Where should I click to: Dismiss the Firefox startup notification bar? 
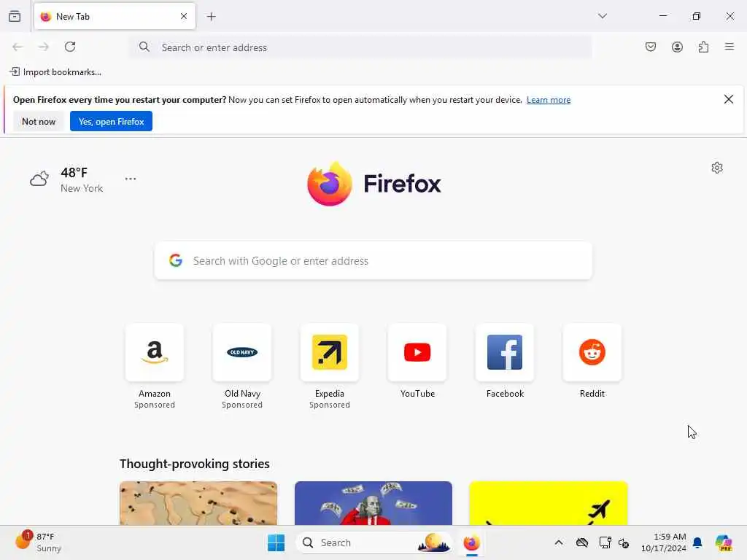click(x=729, y=99)
